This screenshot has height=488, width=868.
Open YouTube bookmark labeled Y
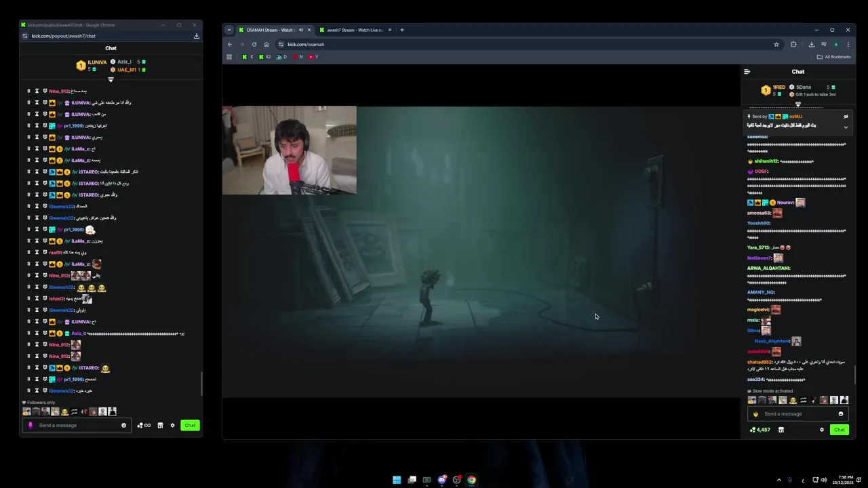313,57
